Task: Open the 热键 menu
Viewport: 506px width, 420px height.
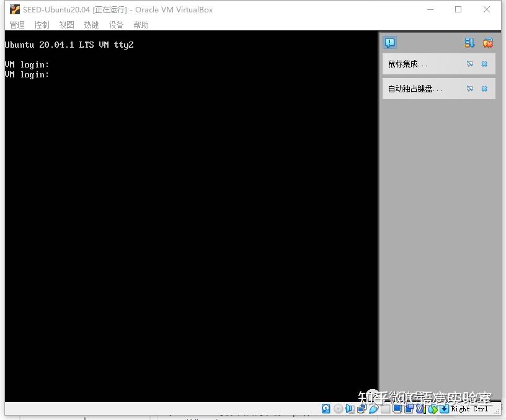Action: [91, 25]
